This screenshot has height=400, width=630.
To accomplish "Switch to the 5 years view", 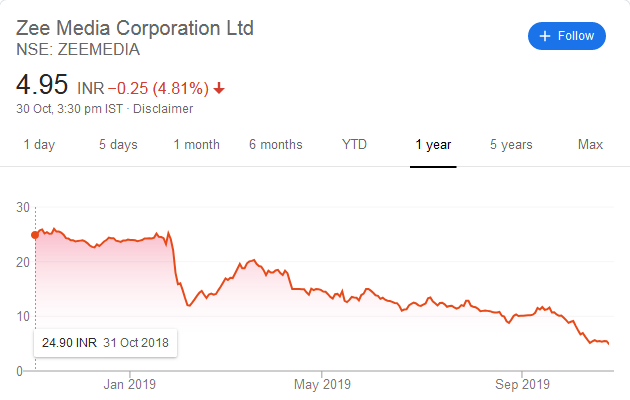I will (x=511, y=145).
